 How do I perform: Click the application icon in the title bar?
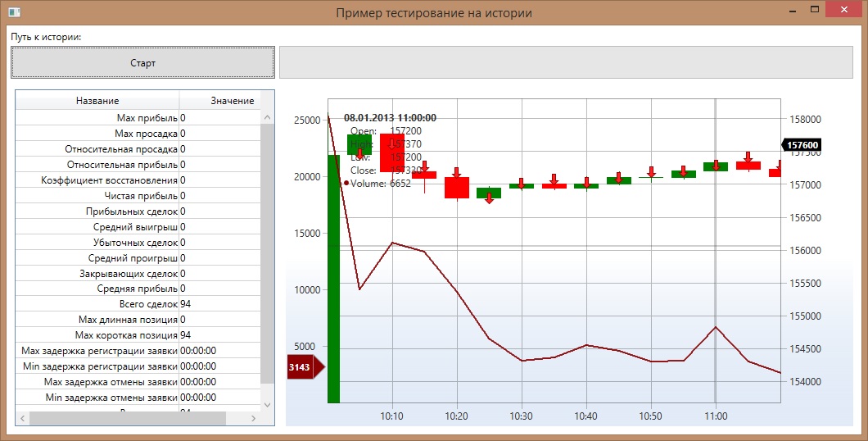(14, 12)
